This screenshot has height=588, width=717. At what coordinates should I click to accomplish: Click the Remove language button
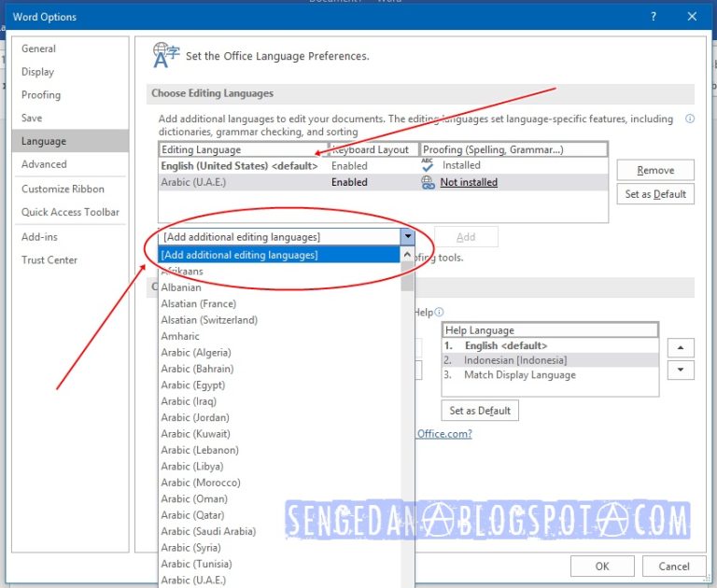click(655, 170)
